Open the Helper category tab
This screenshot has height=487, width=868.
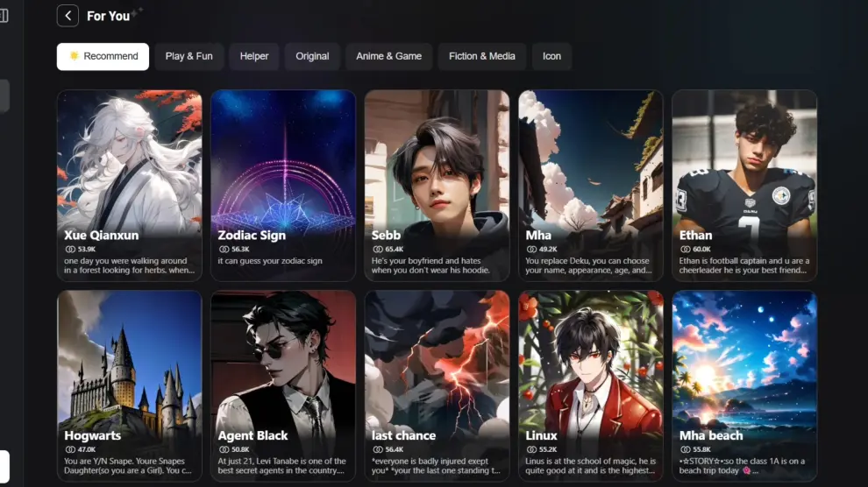[x=254, y=56]
